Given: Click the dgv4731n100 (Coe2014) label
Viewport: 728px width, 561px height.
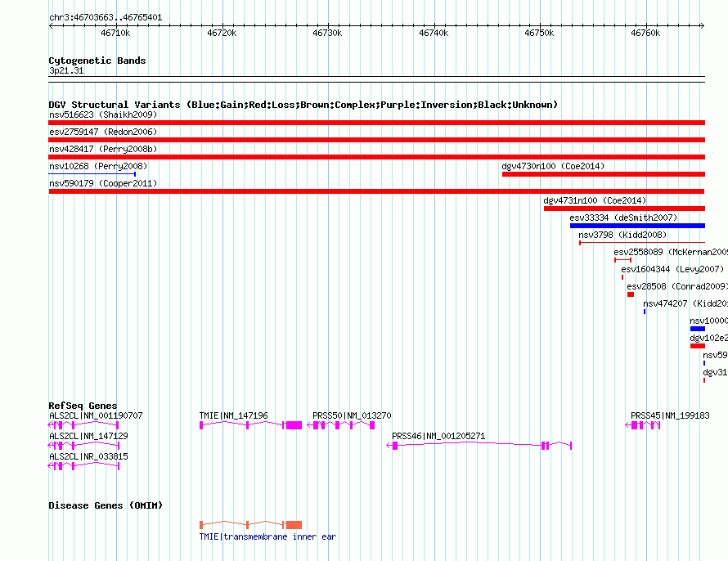Looking at the screenshot, I should pyautogui.click(x=595, y=200).
